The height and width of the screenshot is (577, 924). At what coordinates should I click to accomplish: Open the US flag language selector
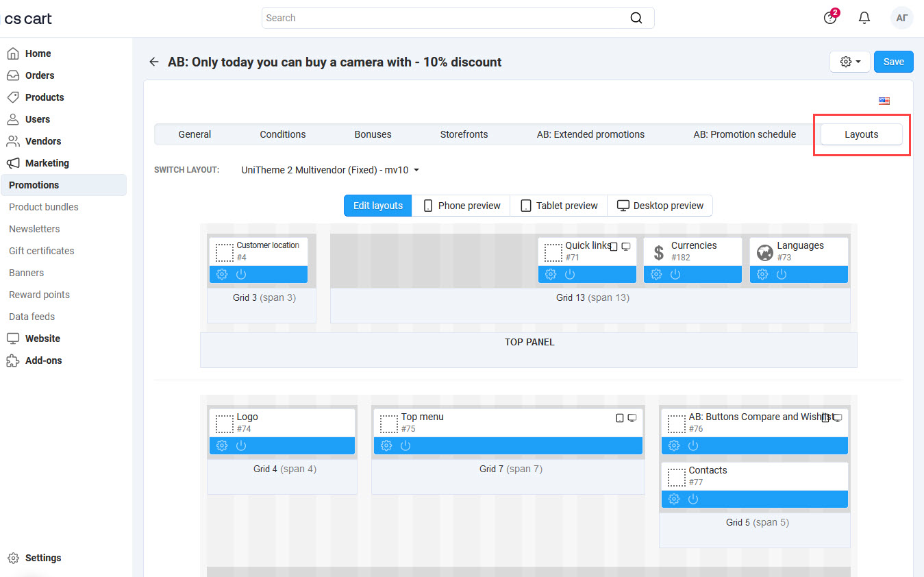[x=884, y=101]
